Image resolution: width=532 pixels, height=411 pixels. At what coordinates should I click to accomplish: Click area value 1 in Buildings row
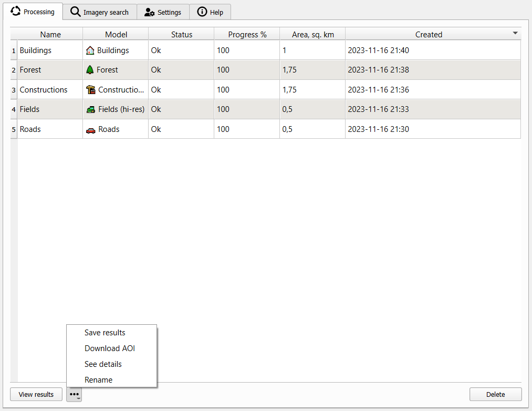coord(284,50)
